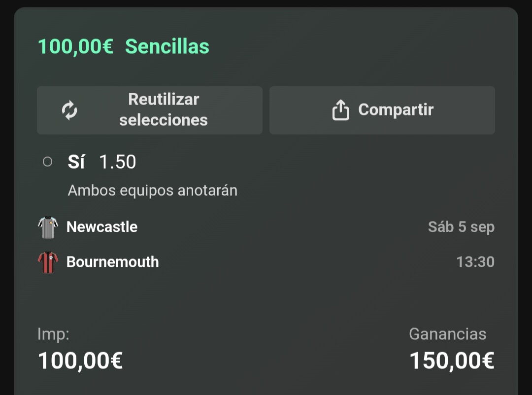Click the share upload arrow icon
Image resolution: width=532 pixels, height=395 pixels.
tap(341, 110)
